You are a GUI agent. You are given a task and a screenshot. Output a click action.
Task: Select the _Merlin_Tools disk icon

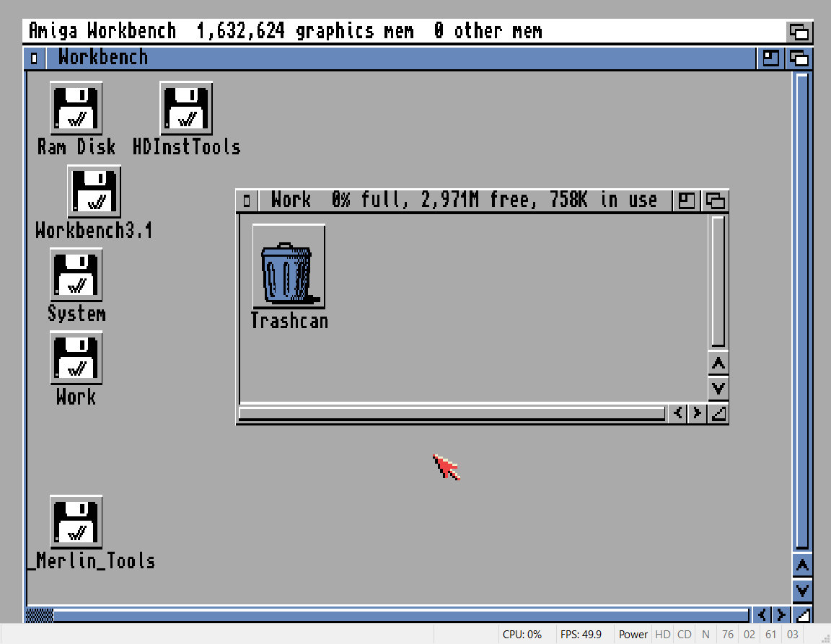(76, 522)
